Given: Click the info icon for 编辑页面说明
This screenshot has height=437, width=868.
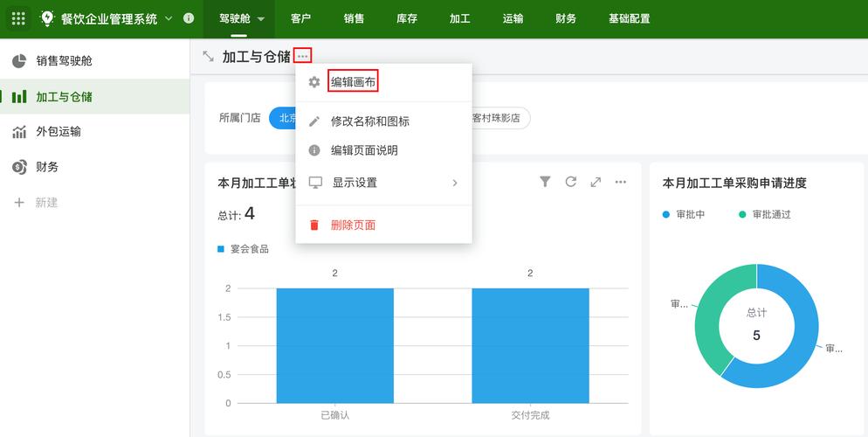Looking at the screenshot, I should coord(314,150).
